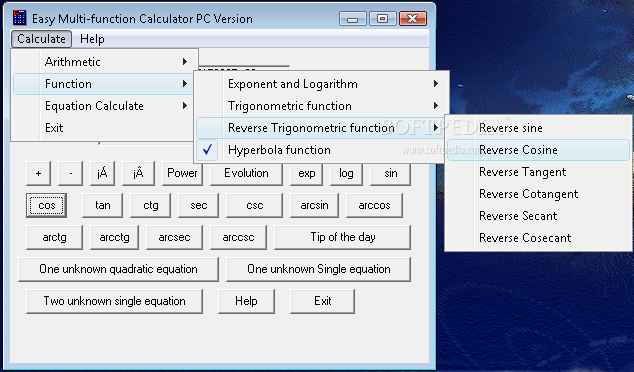This screenshot has width=634, height=372.
Task: Open One unknown Single equation solver
Action: (319, 269)
